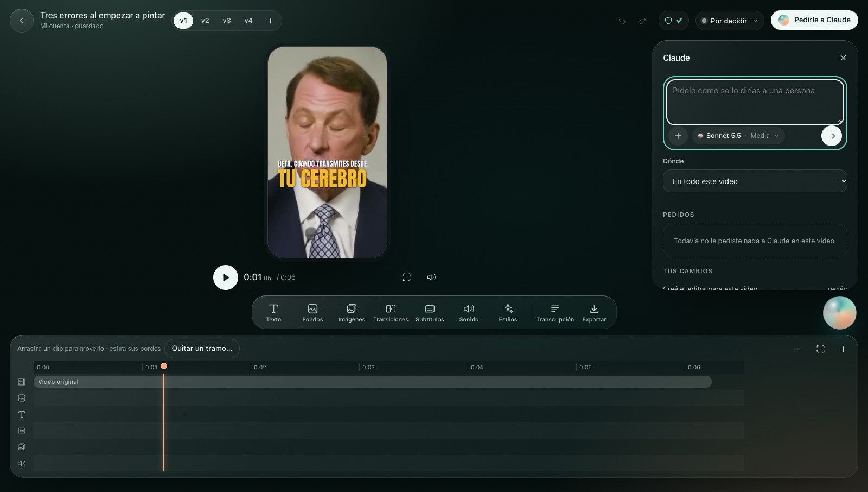Click the overlay images track icon
Viewport: 868px width, 492px height.
point(22,447)
